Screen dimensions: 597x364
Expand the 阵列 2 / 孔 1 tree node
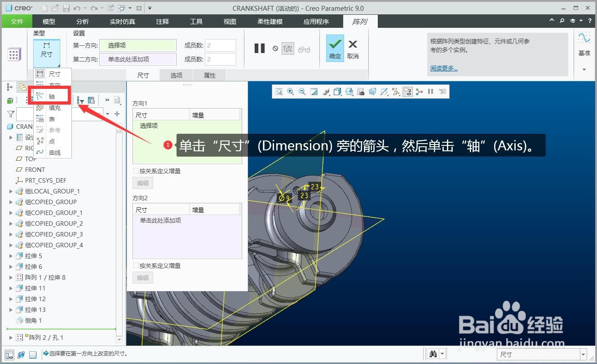[11, 338]
